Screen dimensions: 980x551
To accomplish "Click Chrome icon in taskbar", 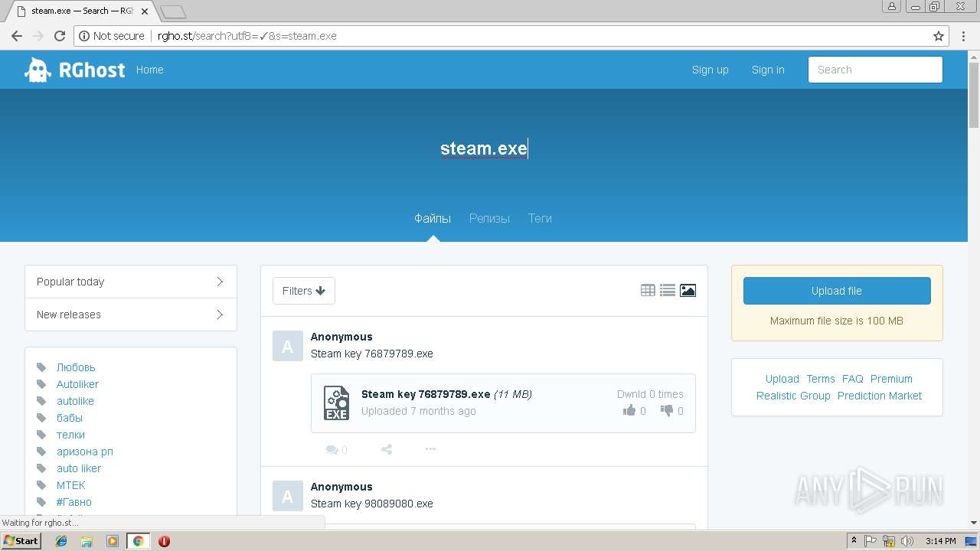I will [x=138, y=541].
